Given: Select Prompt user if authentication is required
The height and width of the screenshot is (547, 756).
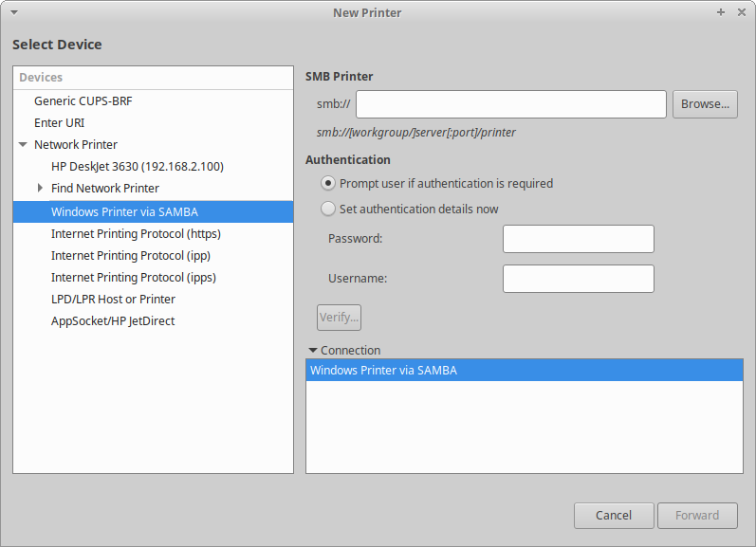Looking at the screenshot, I should tap(329, 183).
